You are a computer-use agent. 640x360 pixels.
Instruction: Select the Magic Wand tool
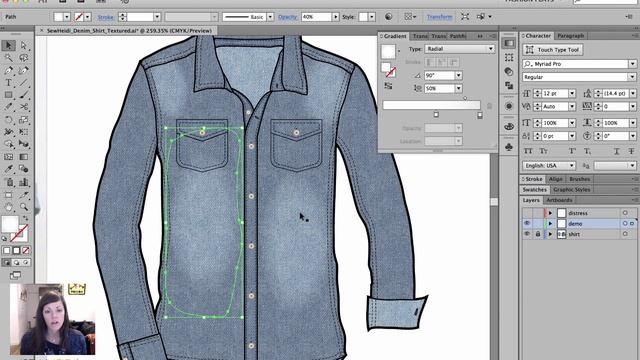pos(8,58)
